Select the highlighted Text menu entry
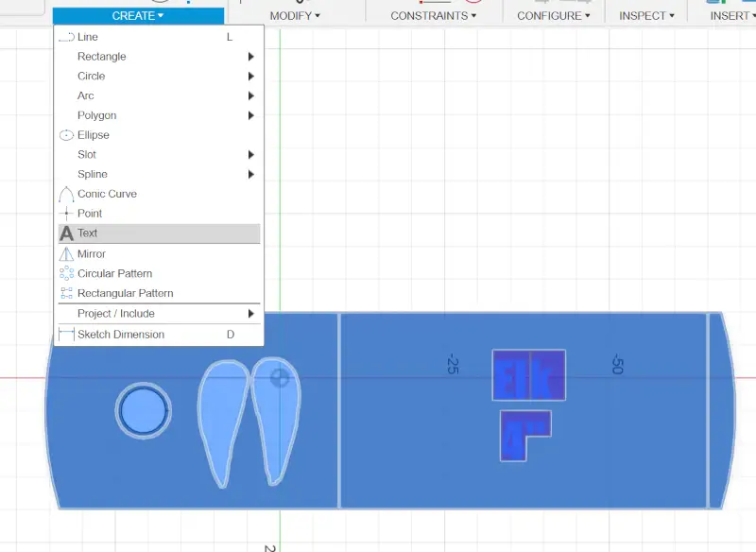 pos(159,233)
